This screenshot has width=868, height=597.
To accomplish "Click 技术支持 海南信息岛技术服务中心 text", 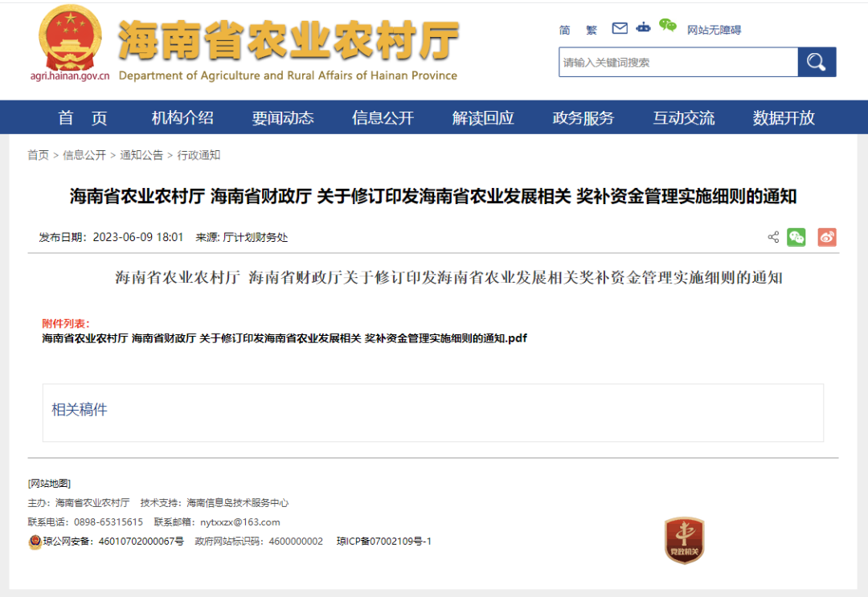I will [x=215, y=502].
